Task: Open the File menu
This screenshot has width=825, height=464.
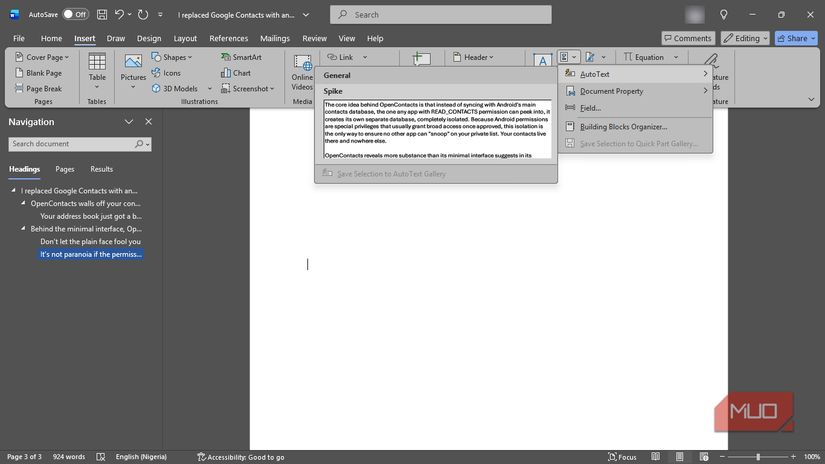Action: (19, 38)
